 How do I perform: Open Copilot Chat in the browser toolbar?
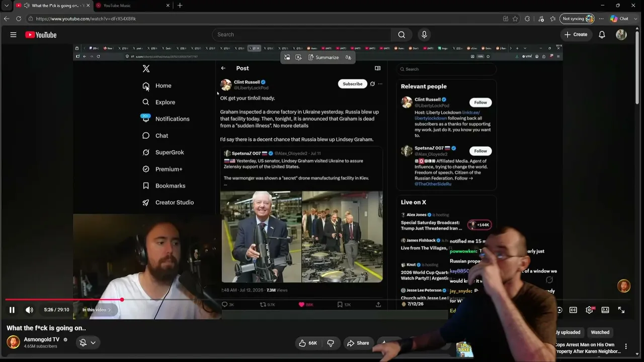coord(619,19)
